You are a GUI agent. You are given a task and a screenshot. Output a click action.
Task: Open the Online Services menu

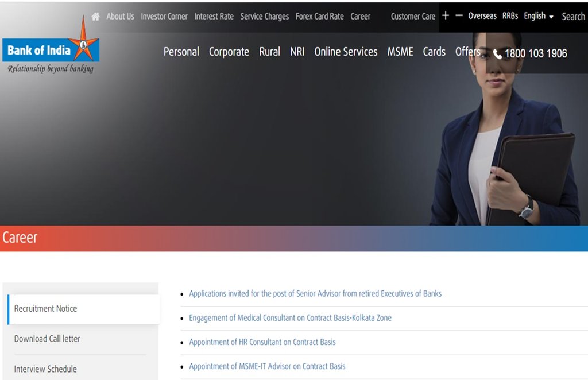(346, 52)
